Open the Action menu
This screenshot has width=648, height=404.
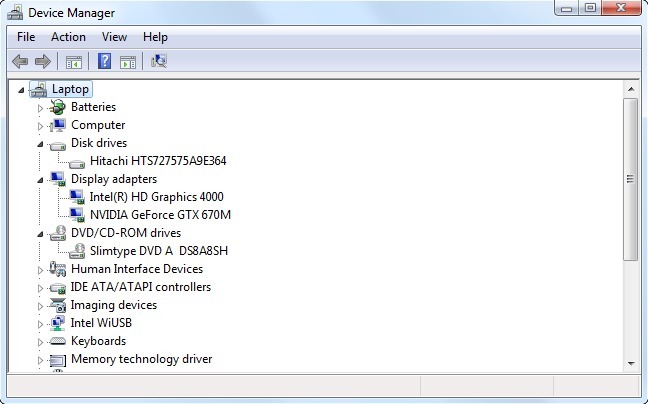click(68, 37)
